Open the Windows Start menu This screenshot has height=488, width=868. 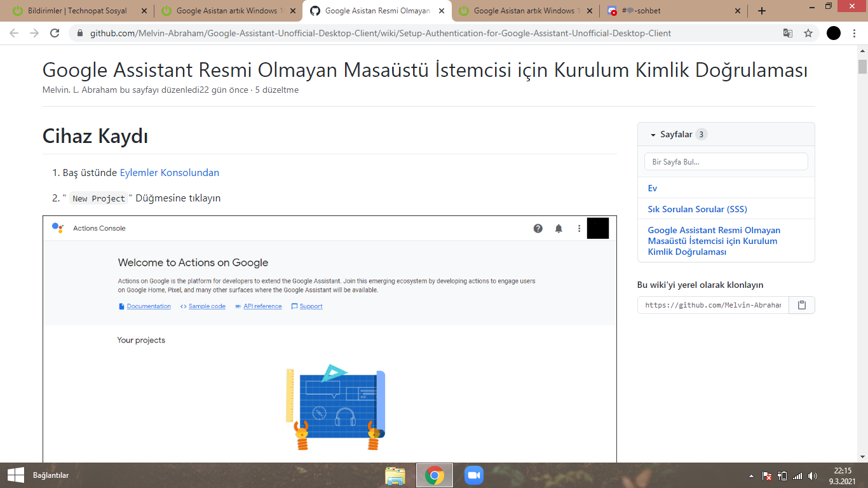click(x=15, y=475)
